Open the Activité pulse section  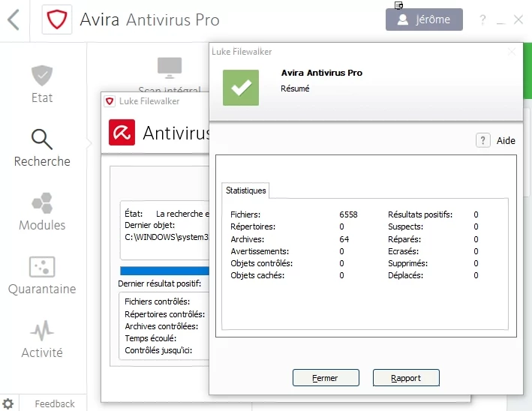tap(42, 339)
